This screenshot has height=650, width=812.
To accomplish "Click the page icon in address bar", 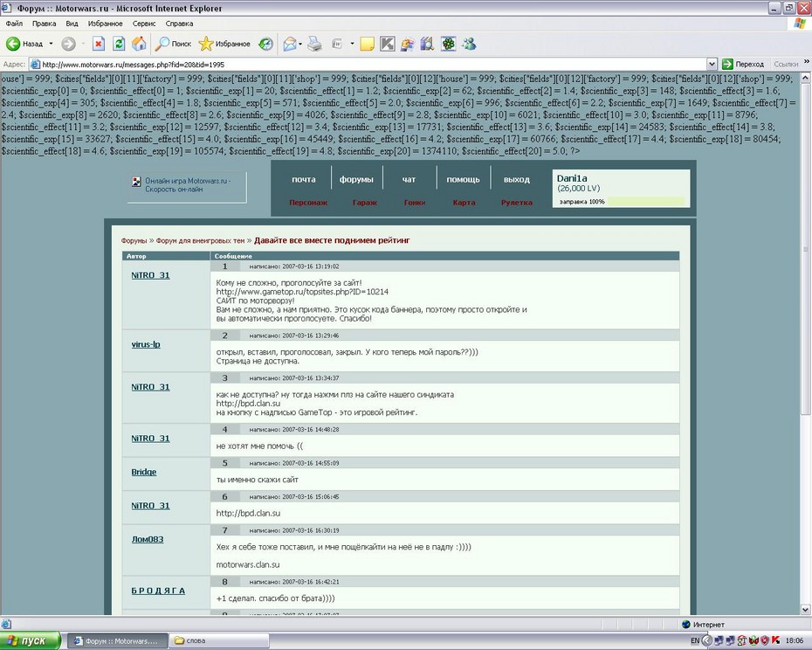I will pos(35,65).
